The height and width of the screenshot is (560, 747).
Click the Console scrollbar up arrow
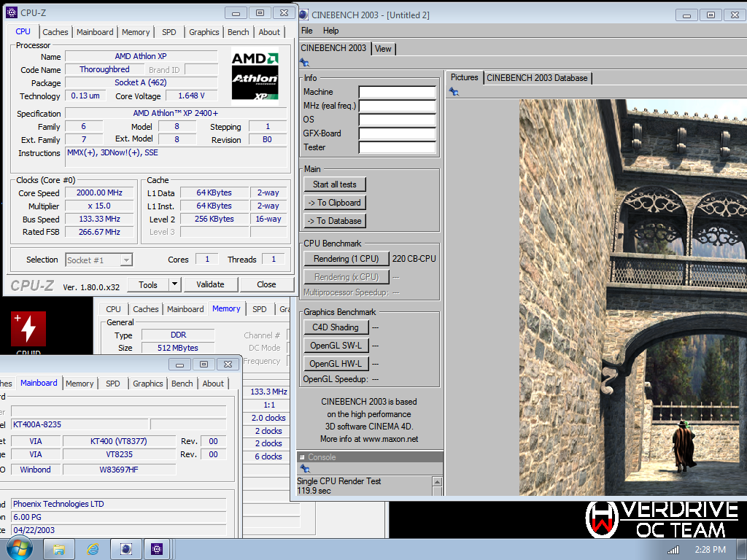click(x=438, y=481)
